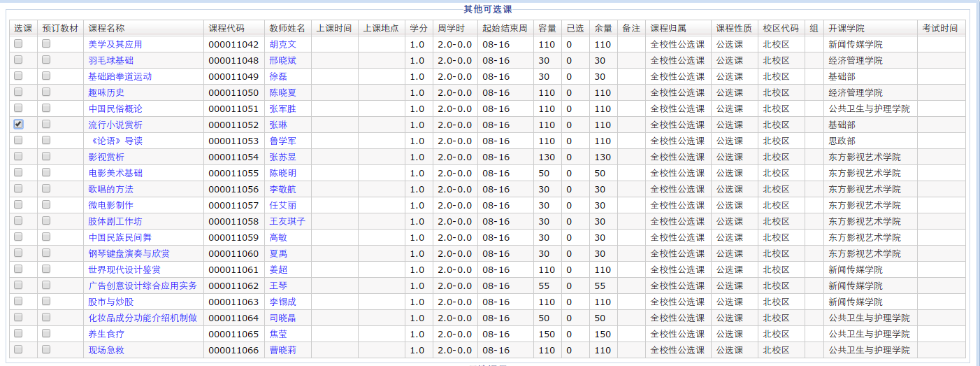
Task: Click the 余量 column header
Action: 603,28
